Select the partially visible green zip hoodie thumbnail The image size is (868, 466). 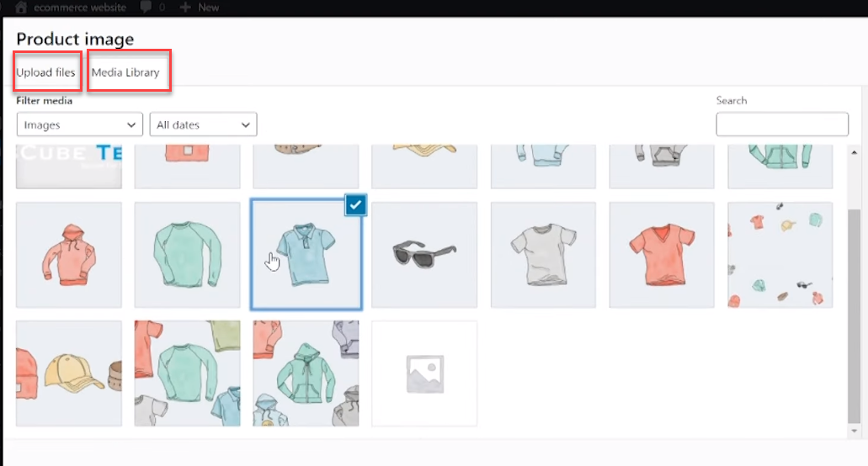[780, 167]
